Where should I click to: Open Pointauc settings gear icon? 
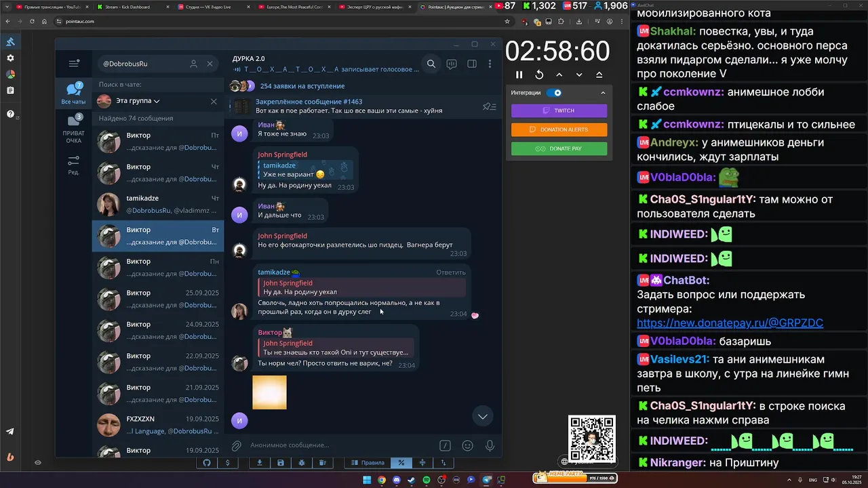10,58
